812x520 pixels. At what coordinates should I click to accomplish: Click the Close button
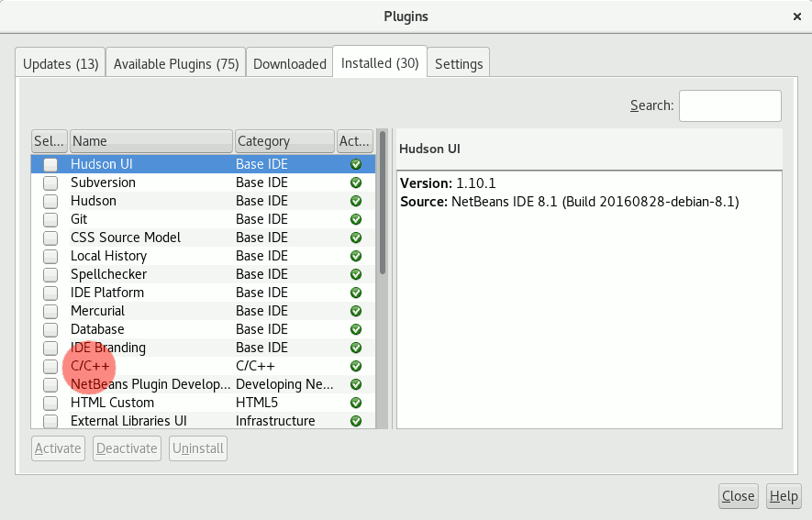pyautogui.click(x=738, y=496)
